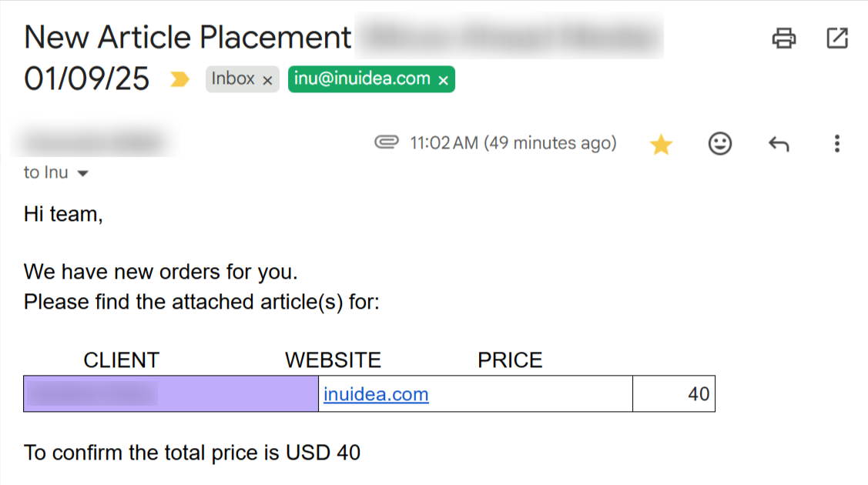
Task: Remove the inu@inuidea.com label
Action: coord(443,80)
